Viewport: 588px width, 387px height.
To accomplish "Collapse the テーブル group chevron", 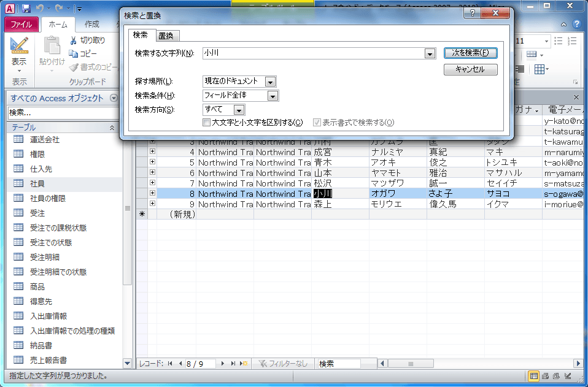I will tap(112, 128).
